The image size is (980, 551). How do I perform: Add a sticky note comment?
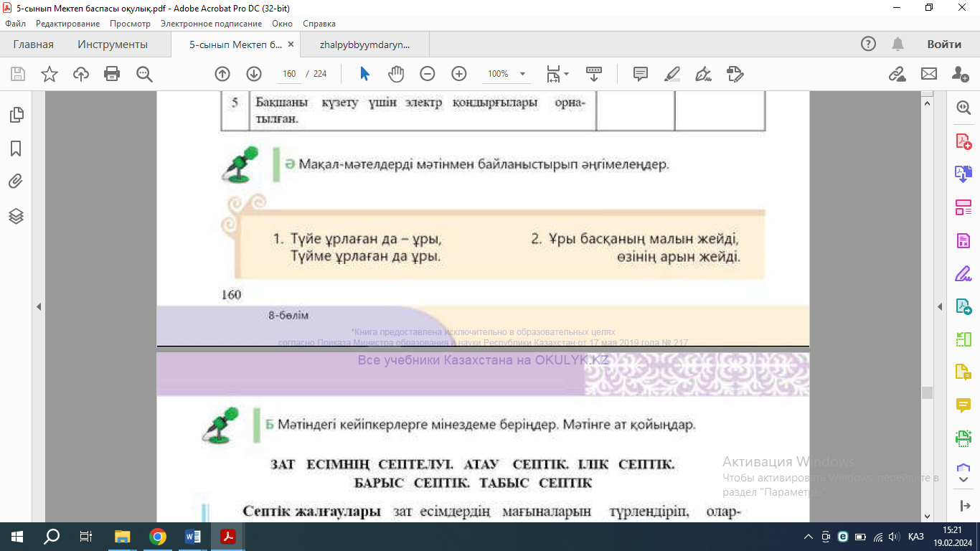click(x=641, y=74)
